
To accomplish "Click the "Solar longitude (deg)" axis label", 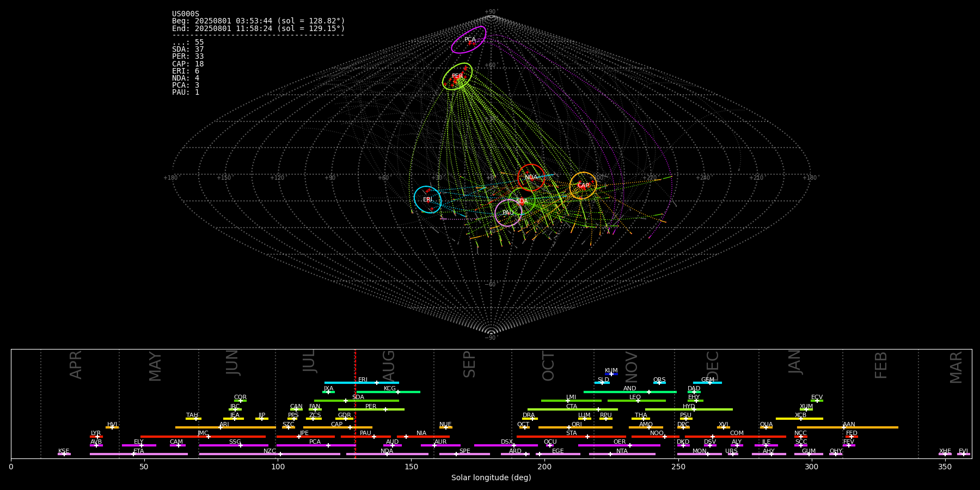I will pyautogui.click(x=491, y=477).
